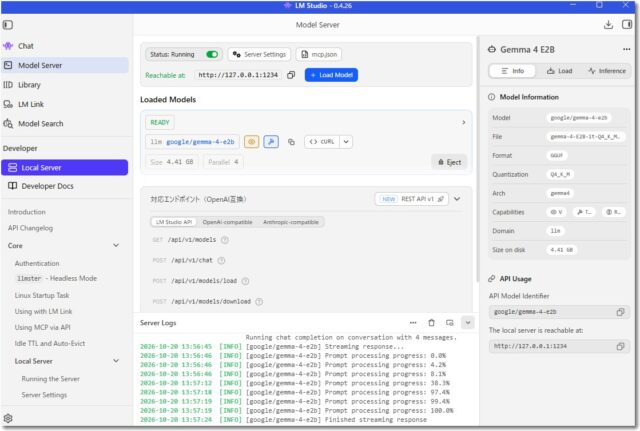Switch to OpenAI-compatible tab
Image resolution: width=640 pixels, height=431 pixels.
(x=227, y=222)
